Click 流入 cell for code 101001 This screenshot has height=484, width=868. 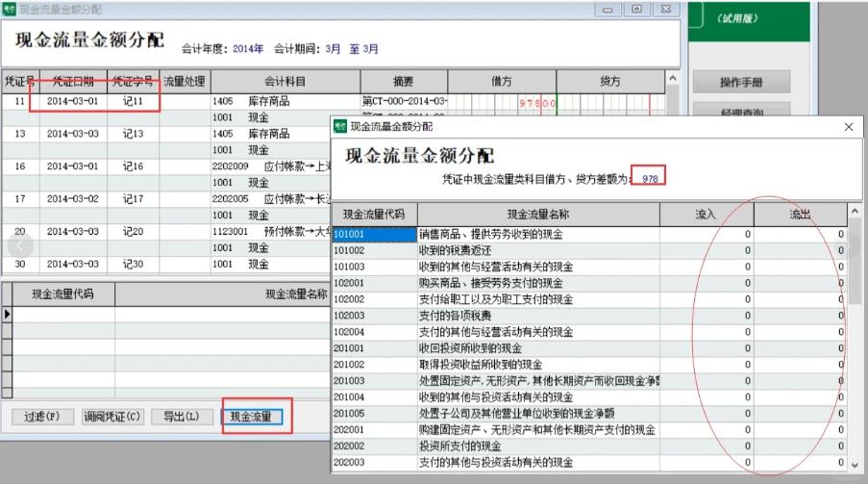[x=707, y=234]
